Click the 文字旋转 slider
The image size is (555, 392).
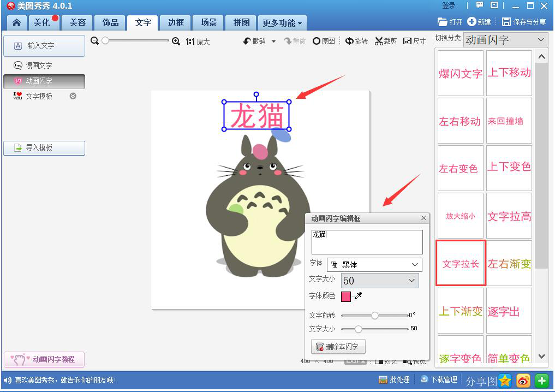(x=375, y=315)
